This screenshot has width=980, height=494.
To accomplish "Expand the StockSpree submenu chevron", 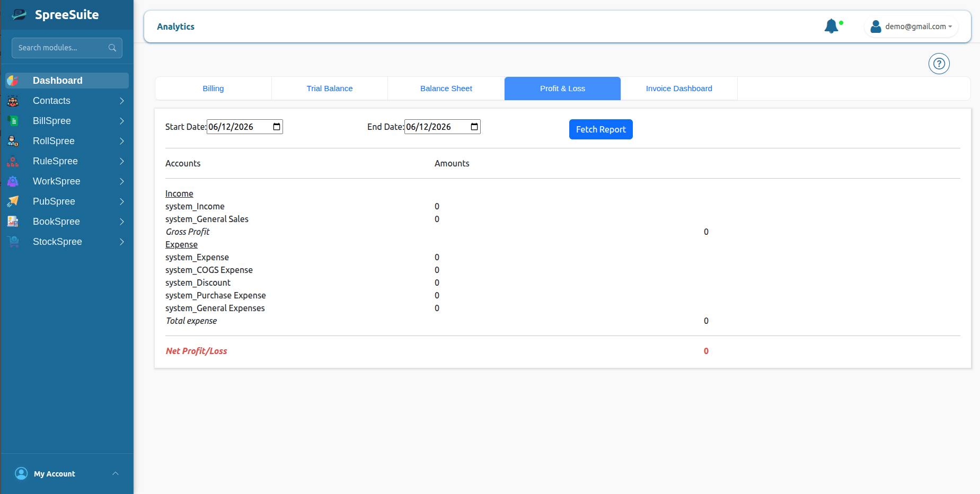I will click(x=122, y=242).
